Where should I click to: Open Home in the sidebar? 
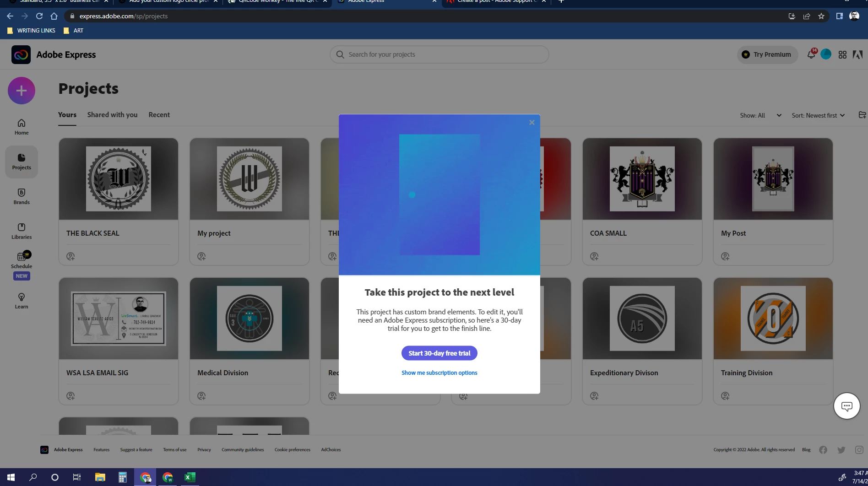22,127
